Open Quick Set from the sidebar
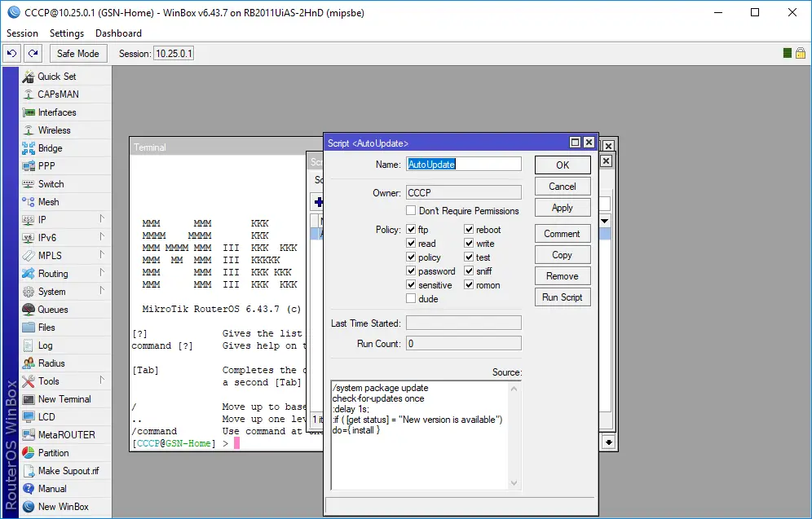This screenshot has width=812, height=519. point(65,77)
